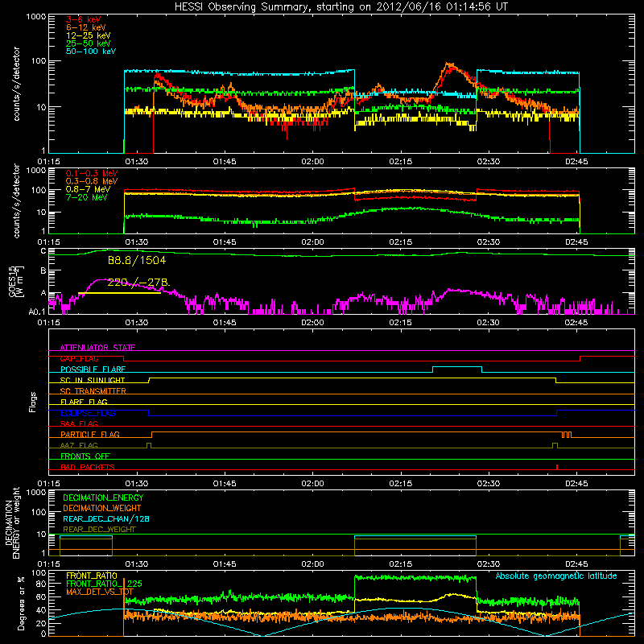Click the 'Absolute geomagnetic latitude' label

click(x=556, y=576)
